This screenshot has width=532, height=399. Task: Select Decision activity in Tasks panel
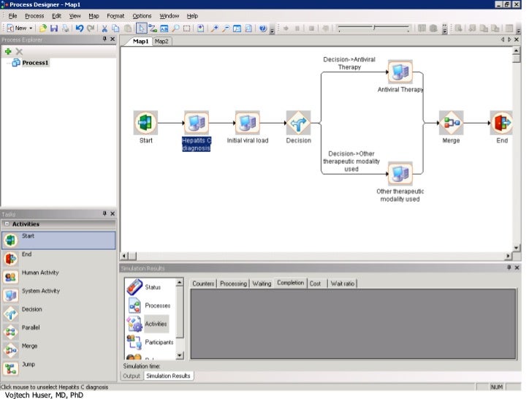(58, 313)
